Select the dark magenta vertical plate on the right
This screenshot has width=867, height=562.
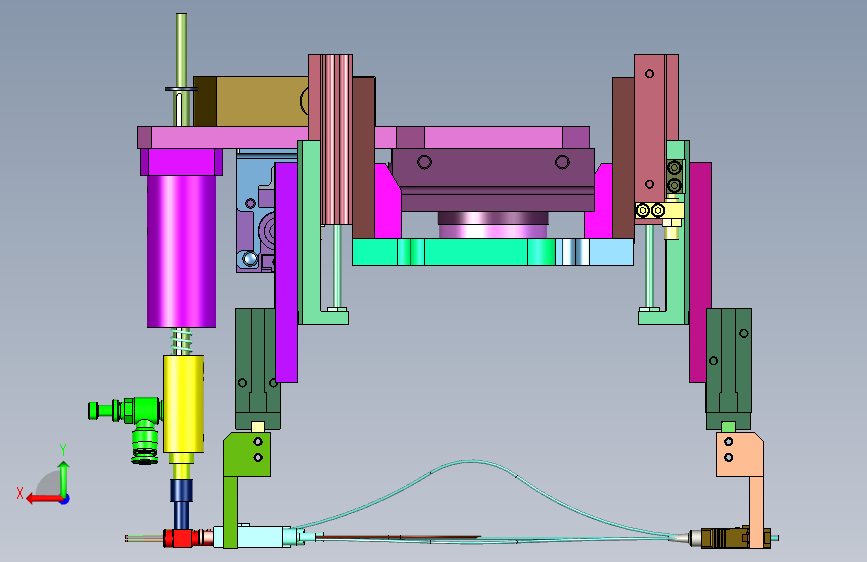coord(700,272)
